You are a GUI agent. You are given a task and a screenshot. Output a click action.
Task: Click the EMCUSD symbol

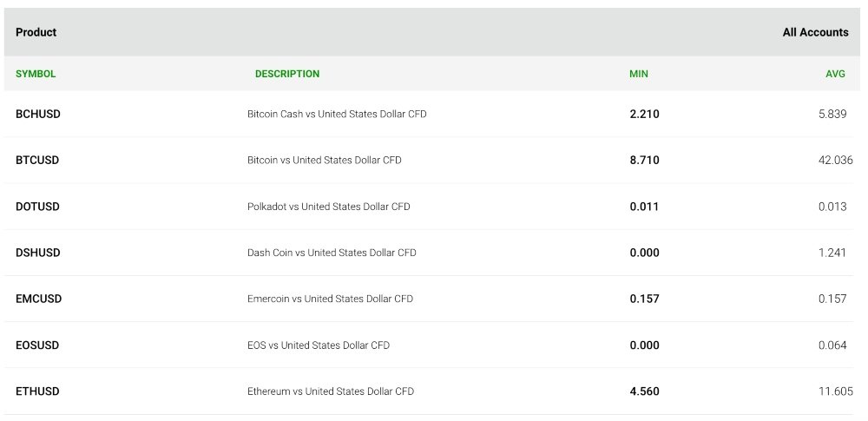(39, 299)
